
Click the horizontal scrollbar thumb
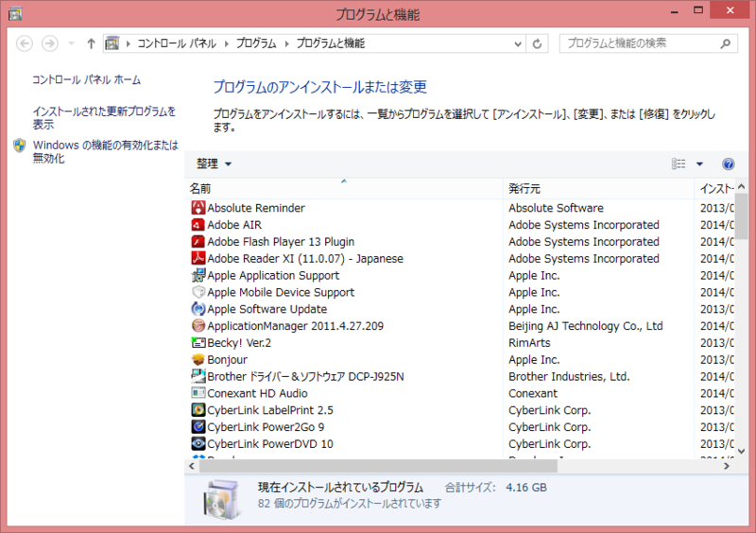[379, 466]
